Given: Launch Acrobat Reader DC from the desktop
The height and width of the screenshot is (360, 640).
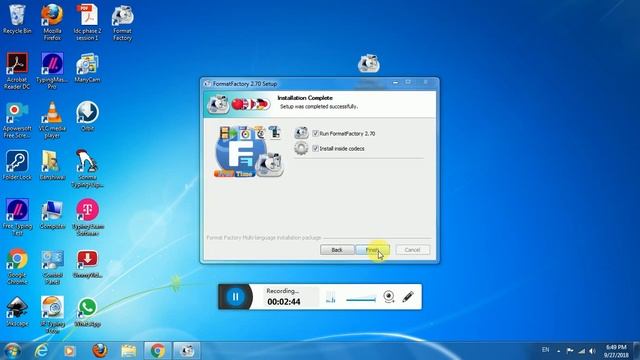Looking at the screenshot, I should pyautogui.click(x=17, y=71).
